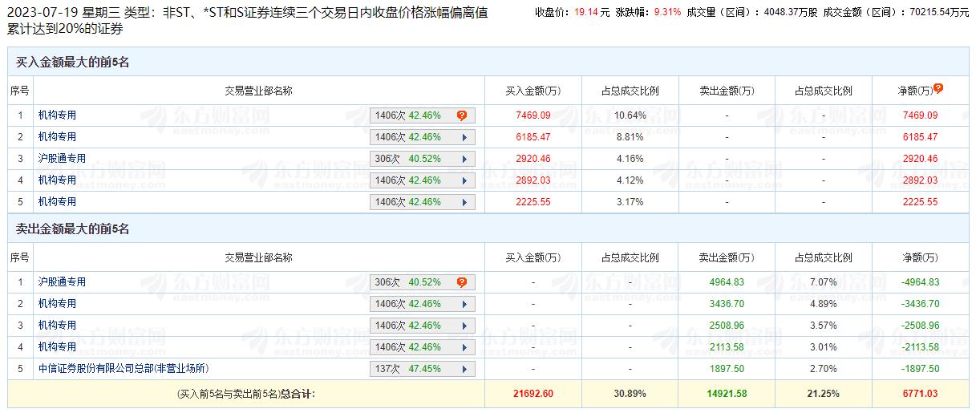Expand the arrow in the 沪股通专用 buy row (2920.46)
Image resolution: width=980 pixels, height=417 pixels.
[x=464, y=159]
